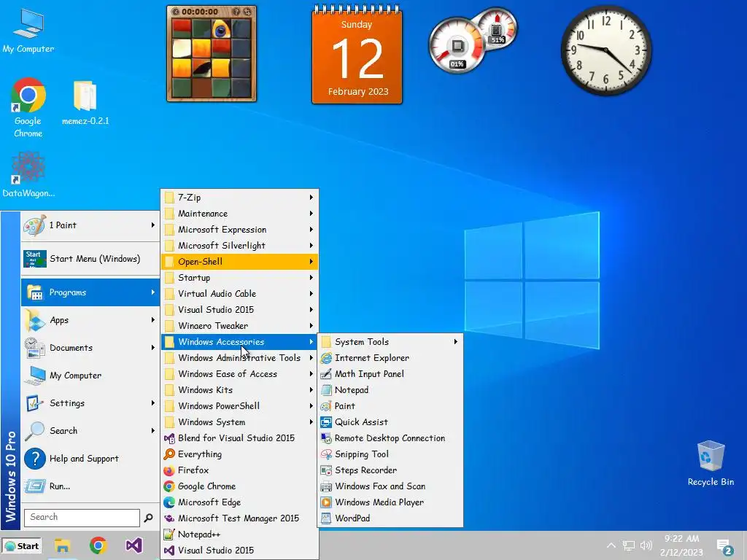Open the Search menu item
The image size is (747, 560).
point(90,430)
